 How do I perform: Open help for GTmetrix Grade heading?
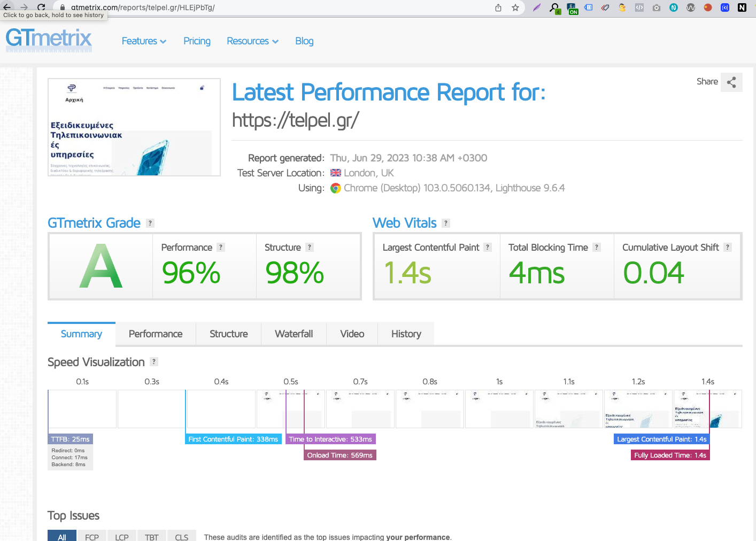[150, 223]
